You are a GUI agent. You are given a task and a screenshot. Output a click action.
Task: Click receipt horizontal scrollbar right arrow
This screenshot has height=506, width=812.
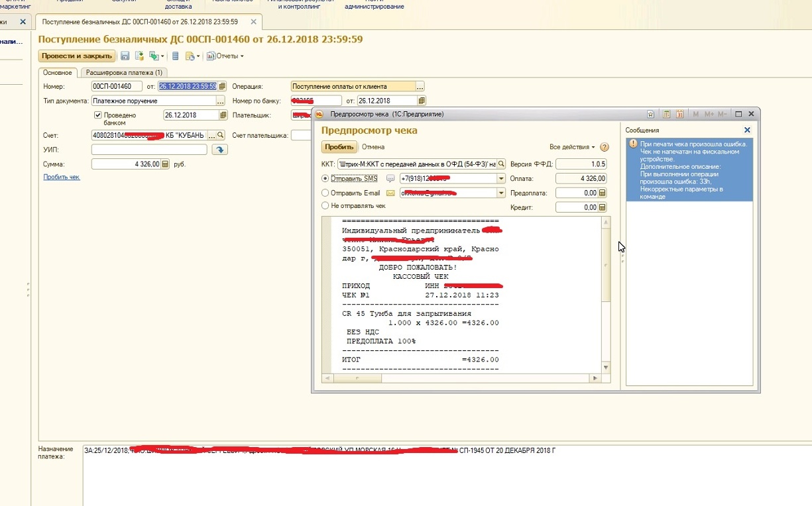pos(595,378)
